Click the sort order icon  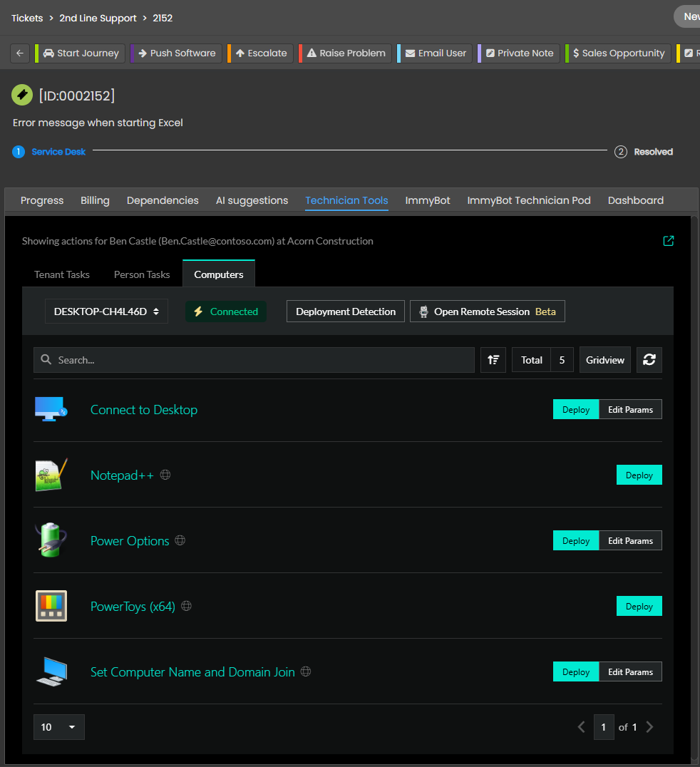point(493,360)
